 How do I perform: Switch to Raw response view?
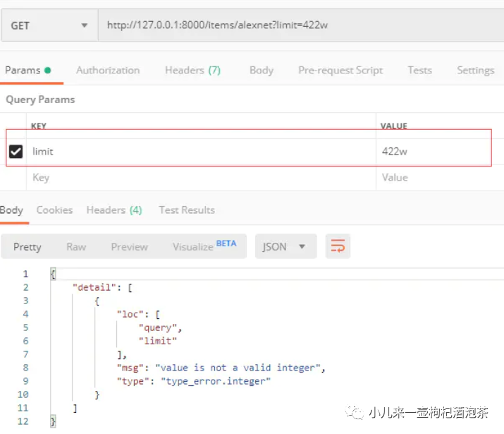(x=76, y=246)
